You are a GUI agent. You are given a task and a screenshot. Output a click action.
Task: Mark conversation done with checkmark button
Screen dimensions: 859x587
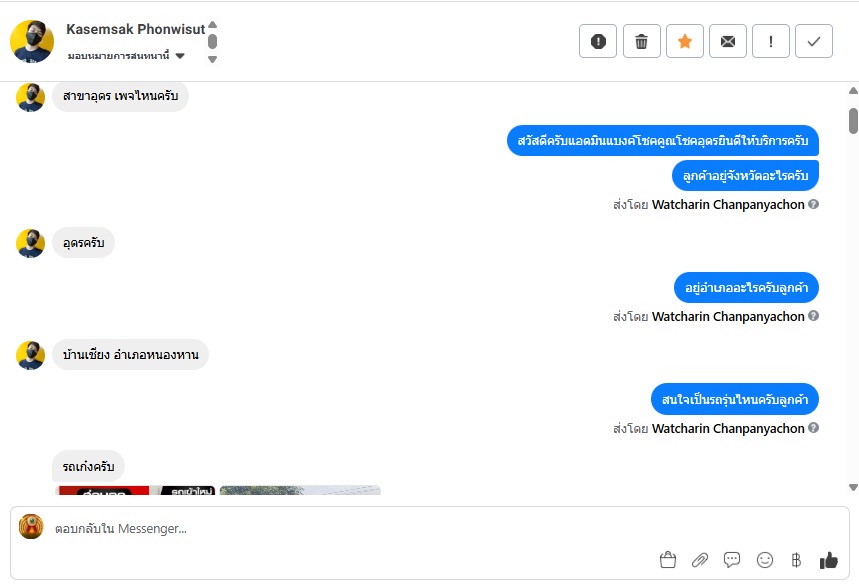click(814, 41)
